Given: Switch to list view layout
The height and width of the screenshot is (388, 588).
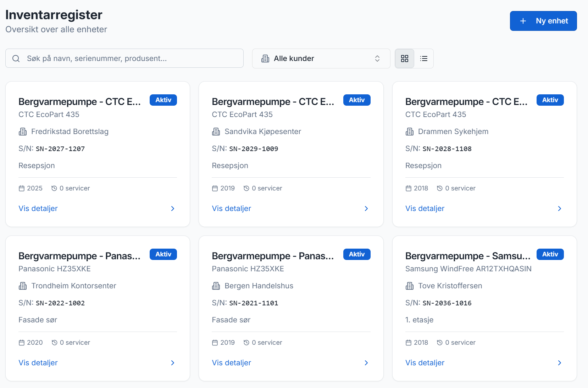Looking at the screenshot, I should 424,59.
